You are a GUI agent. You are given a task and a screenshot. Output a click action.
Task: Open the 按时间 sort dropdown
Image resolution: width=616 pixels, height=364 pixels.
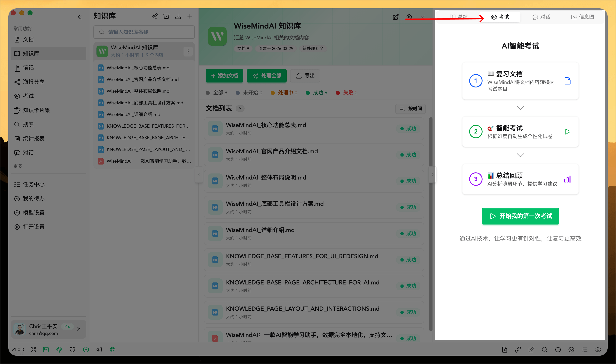tap(410, 109)
